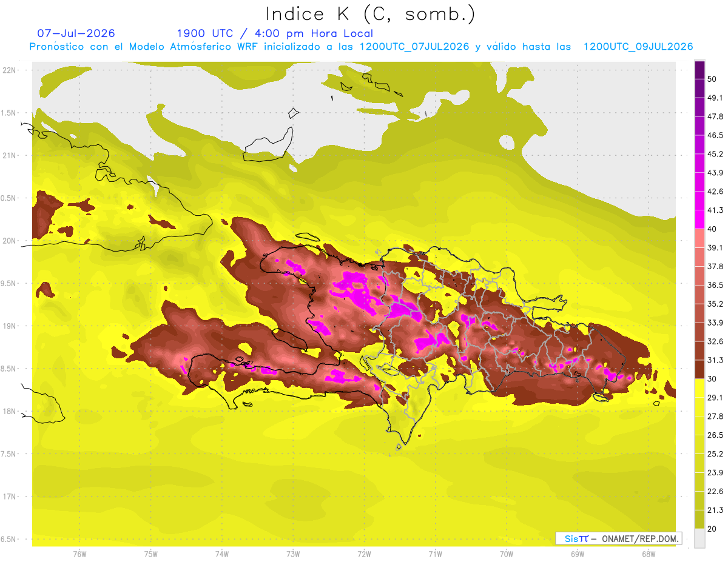The width and height of the screenshot is (728, 562).
Task: Click the color bar label '27.8'
Action: [715, 416]
